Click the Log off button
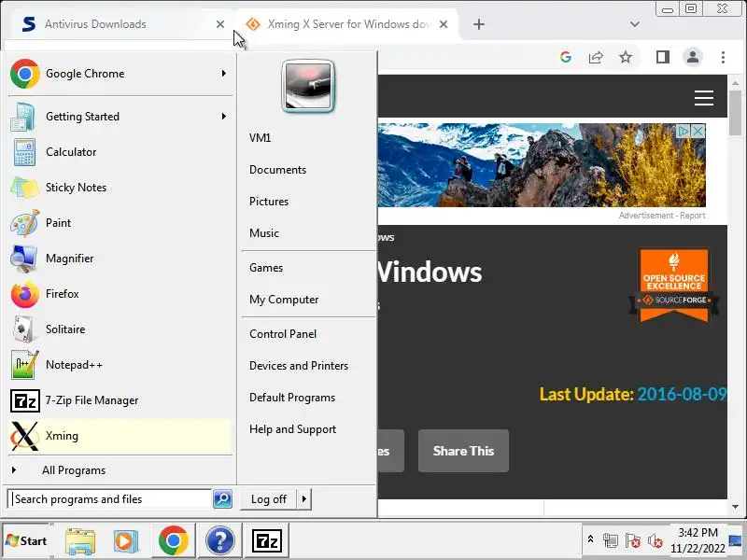The image size is (747, 560). (x=269, y=499)
